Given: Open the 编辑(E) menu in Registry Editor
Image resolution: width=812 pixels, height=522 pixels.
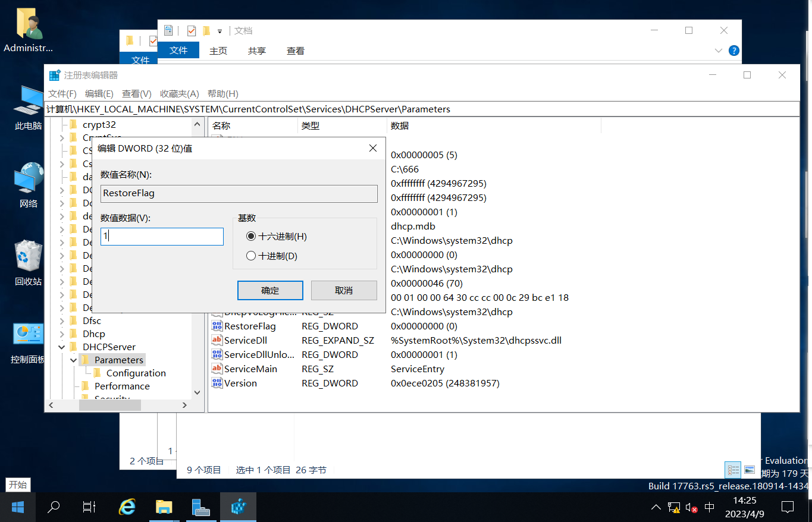Looking at the screenshot, I should (99, 94).
